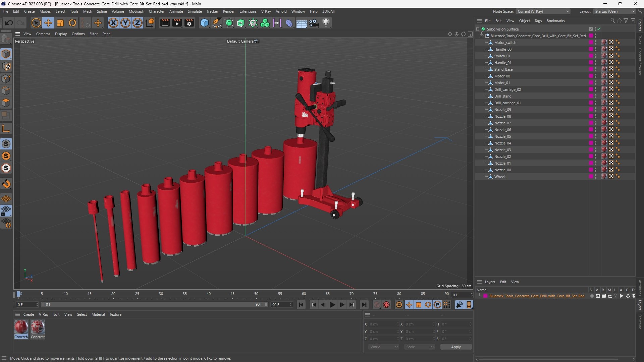
Task: Toggle Z axis lock
Action: coord(138,23)
